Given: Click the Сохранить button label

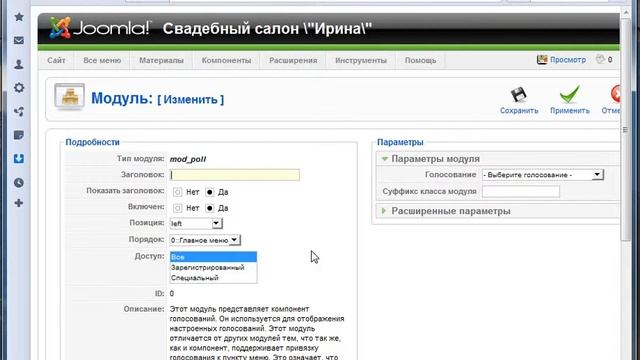Looking at the screenshot, I should tap(519, 111).
